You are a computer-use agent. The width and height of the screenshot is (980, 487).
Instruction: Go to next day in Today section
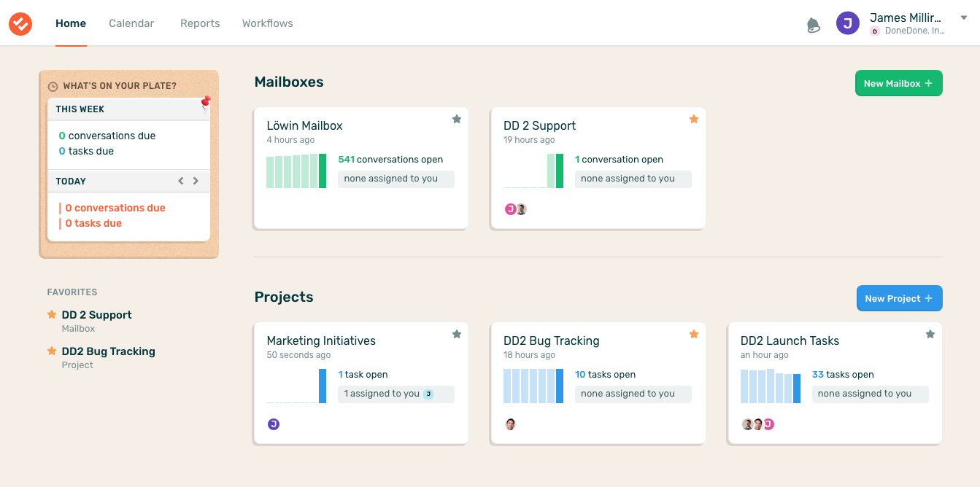click(x=196, y=181)
